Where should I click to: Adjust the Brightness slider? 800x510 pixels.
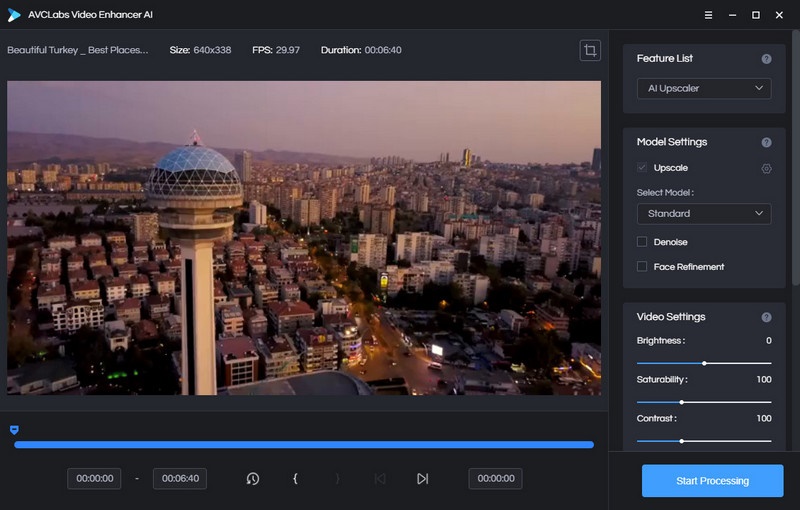(704, 363)
